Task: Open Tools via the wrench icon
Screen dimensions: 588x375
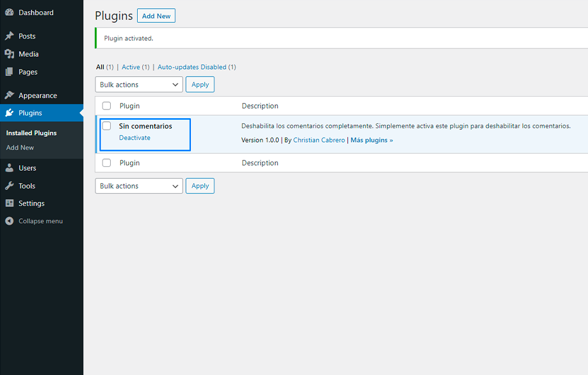Action: [x=9, y=185]
